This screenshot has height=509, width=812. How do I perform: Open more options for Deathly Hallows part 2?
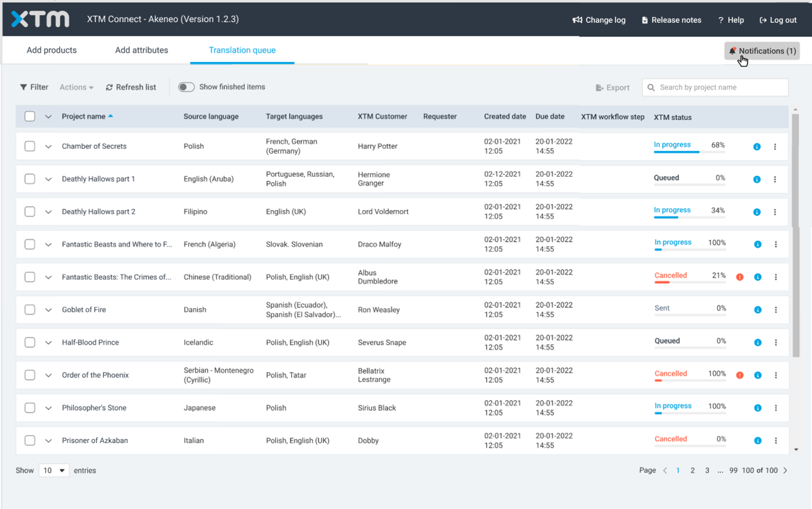pos(775,212)
